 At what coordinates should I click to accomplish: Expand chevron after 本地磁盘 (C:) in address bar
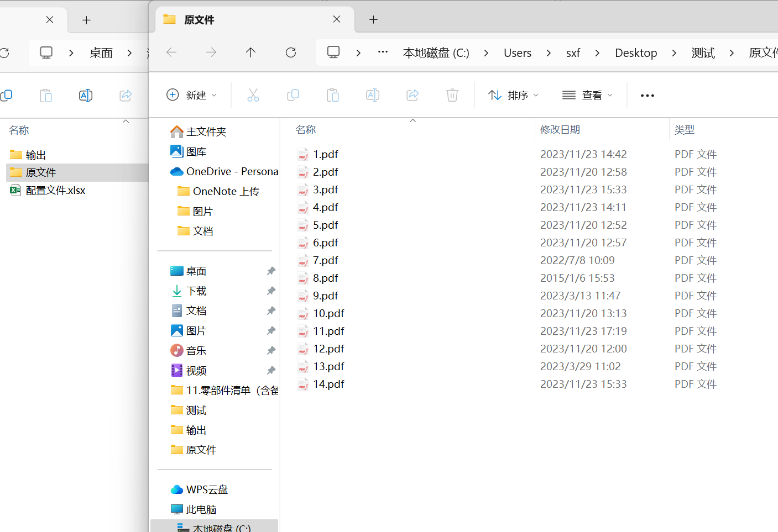486,53
